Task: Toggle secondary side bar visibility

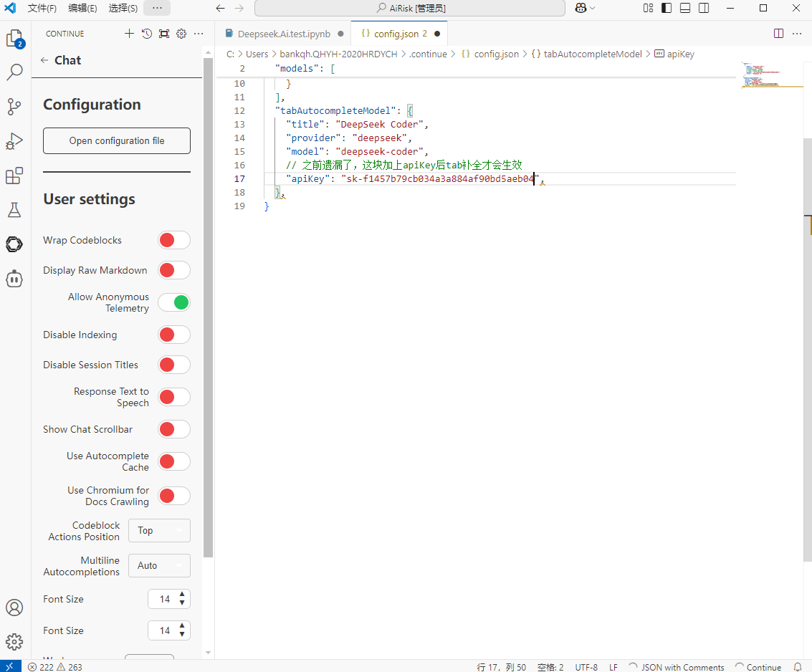Action: (x=704, y=9)
